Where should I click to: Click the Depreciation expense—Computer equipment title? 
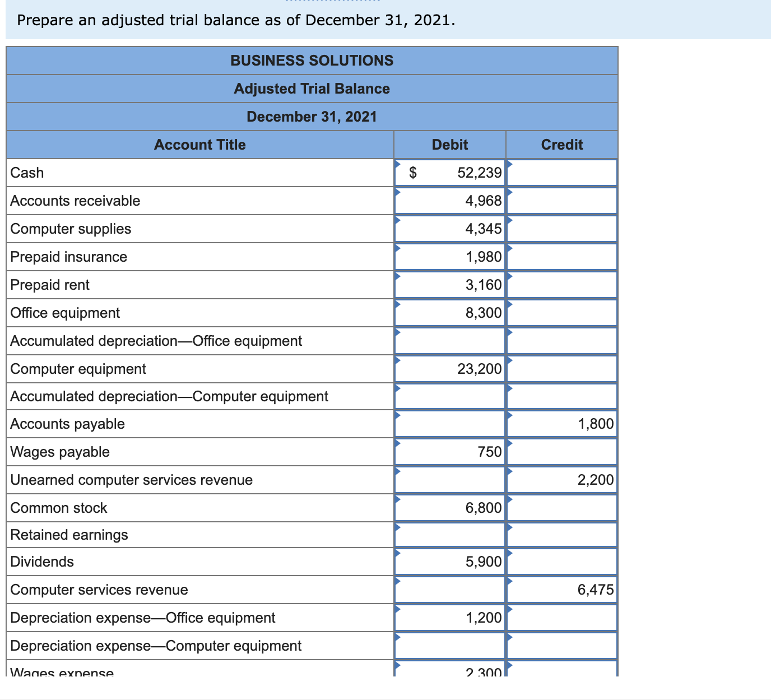156,646
